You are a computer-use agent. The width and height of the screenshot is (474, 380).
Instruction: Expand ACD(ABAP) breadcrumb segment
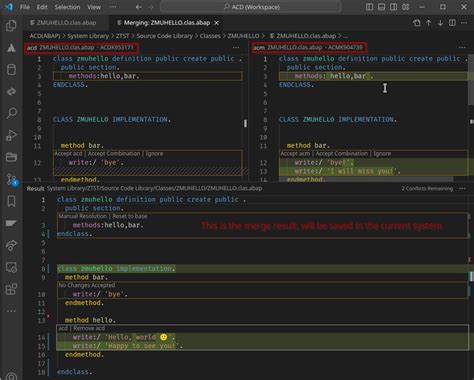click(45, 36)
